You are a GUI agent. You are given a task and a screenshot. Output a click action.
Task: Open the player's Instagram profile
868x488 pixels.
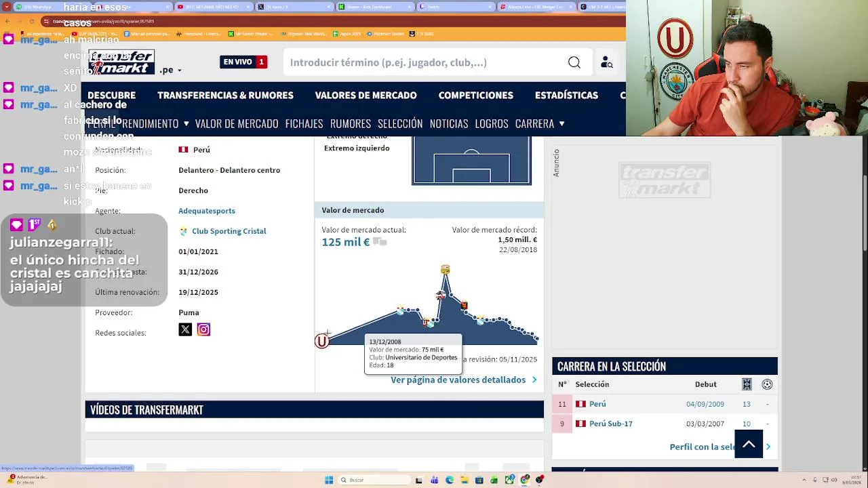203,329
